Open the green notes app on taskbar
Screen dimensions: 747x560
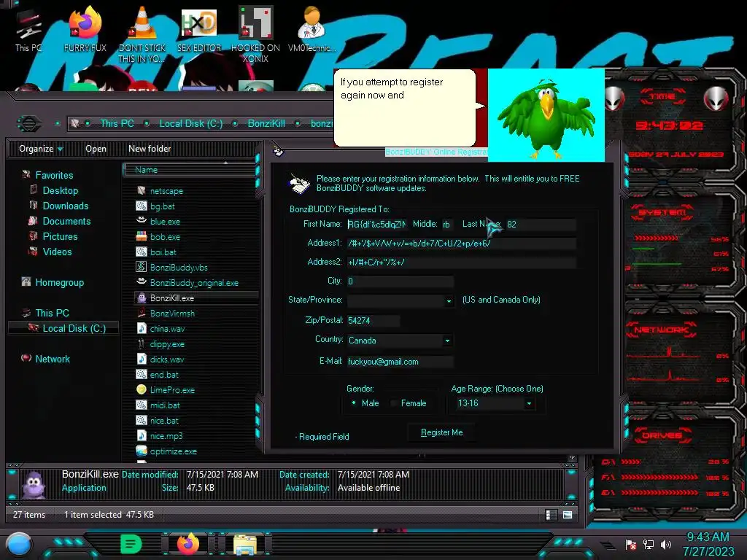tap(131, 544)
